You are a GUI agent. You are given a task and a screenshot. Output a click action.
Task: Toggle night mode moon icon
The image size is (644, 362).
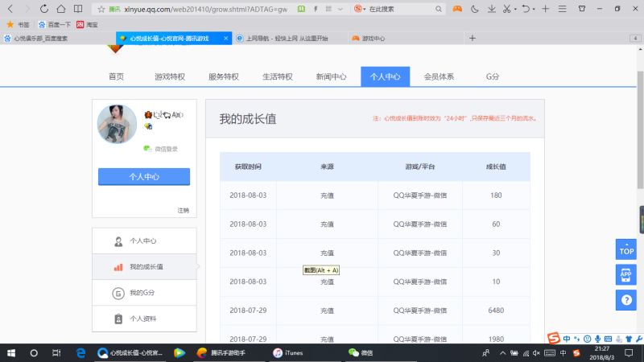[475, 9]
